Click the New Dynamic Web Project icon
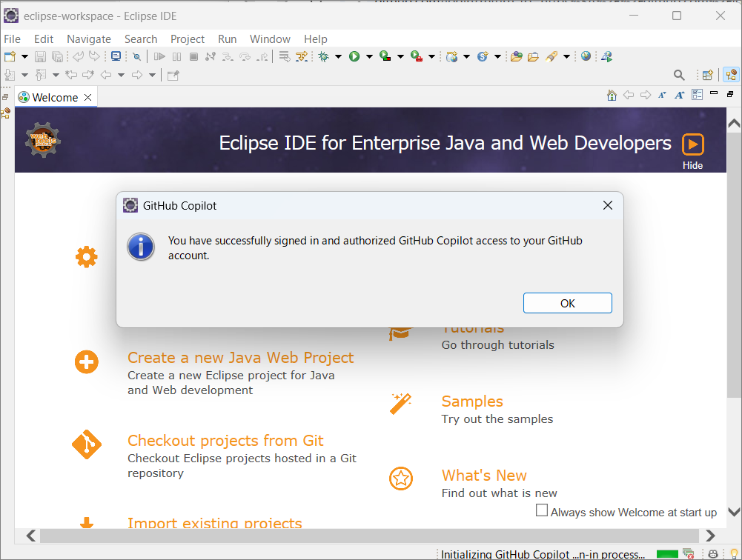The height and width of the screenshot is (560, 742). click(x=452, y=57)
